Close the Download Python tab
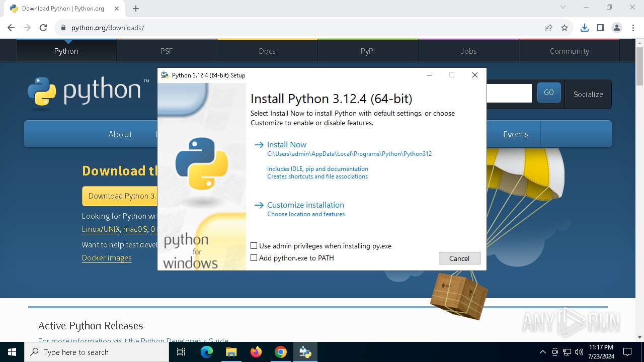644x362 pixels. tap(117, 9)
